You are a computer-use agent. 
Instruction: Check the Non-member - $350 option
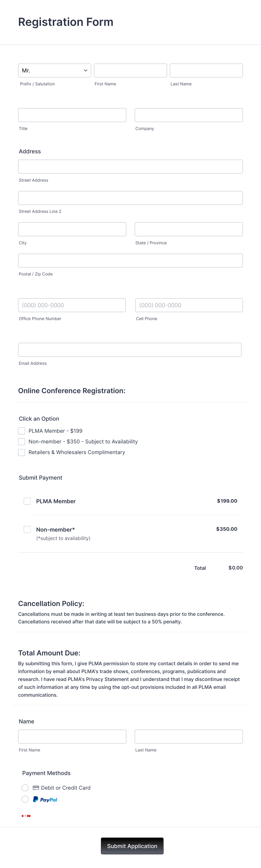[22, 441]
